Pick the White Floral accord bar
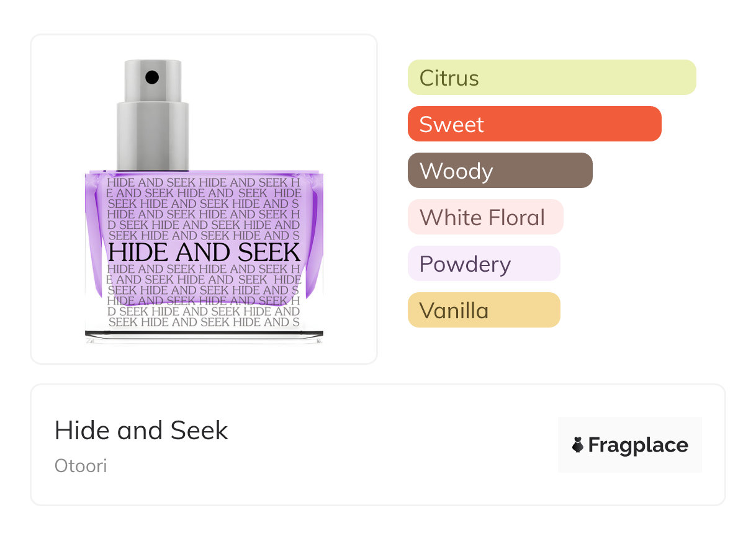The width and height of the screenshot is (756, 536). point(485,217)
